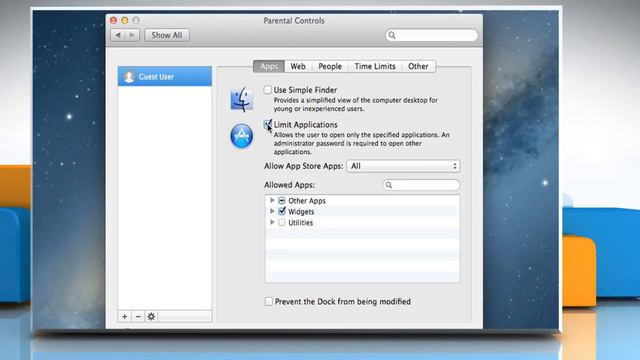Image resolution: width=640 pixels, height=360 pixels.
Task: Remove user with the minus button
Action: pyautogui.click(x=138, y=316)
